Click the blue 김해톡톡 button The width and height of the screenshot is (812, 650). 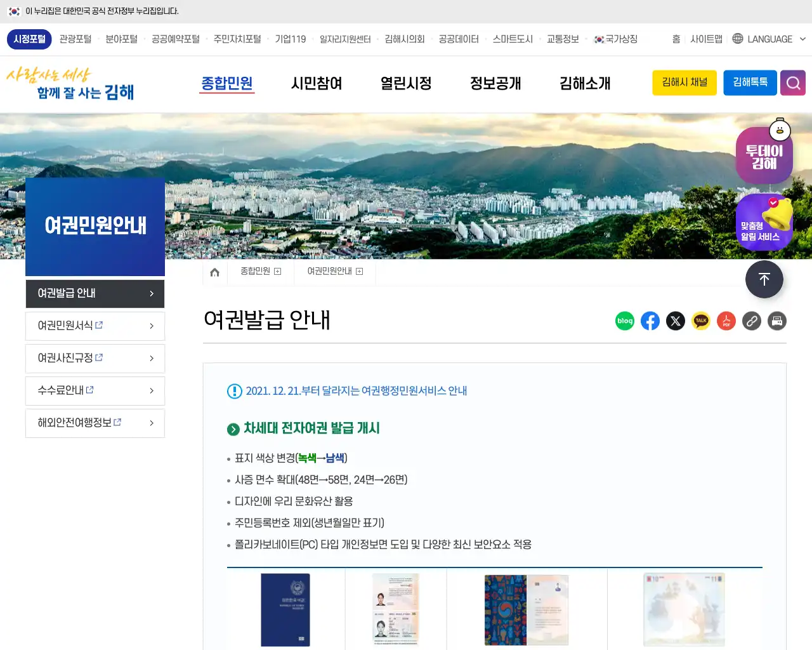point(750,83)
